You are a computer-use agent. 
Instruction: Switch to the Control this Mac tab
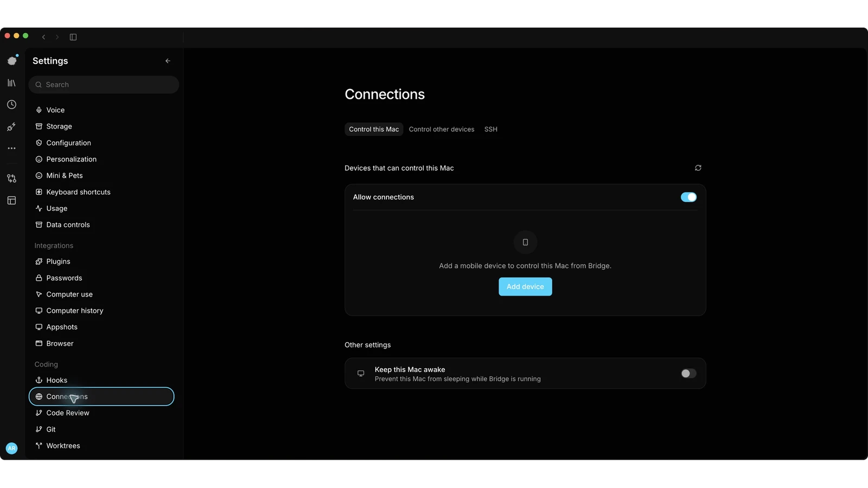(x=374, y=130)
